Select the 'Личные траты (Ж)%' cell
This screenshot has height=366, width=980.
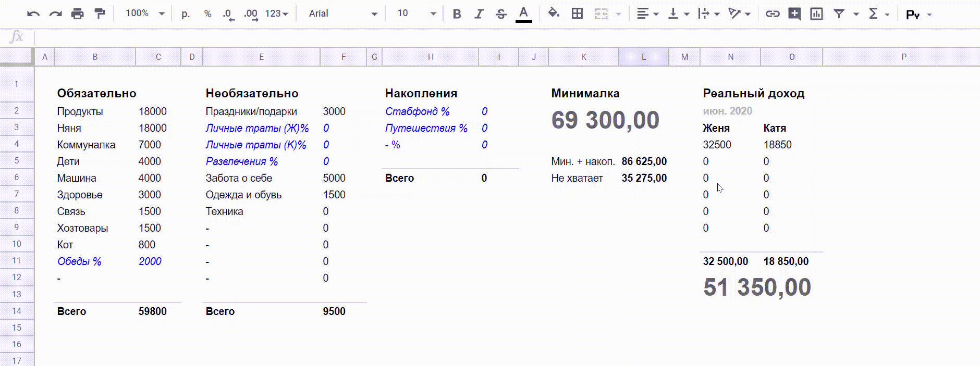point(257,128)
